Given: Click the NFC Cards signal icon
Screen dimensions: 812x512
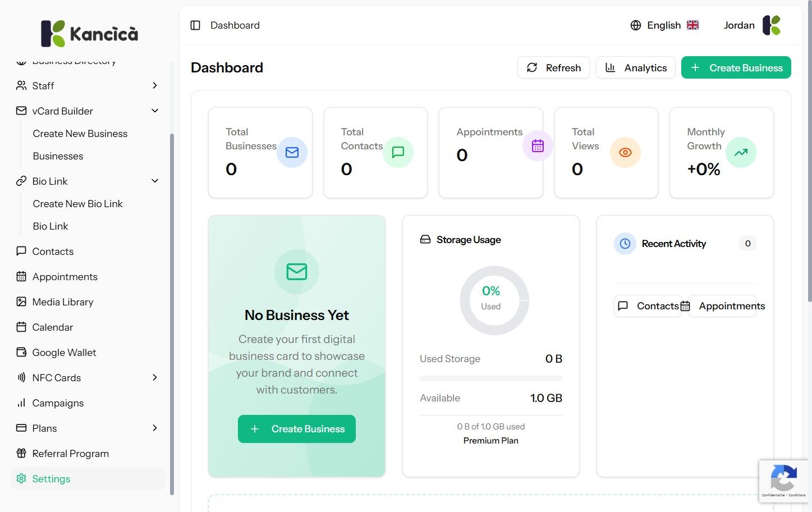Looking at the screenshot, I should [x=21, y=377].
